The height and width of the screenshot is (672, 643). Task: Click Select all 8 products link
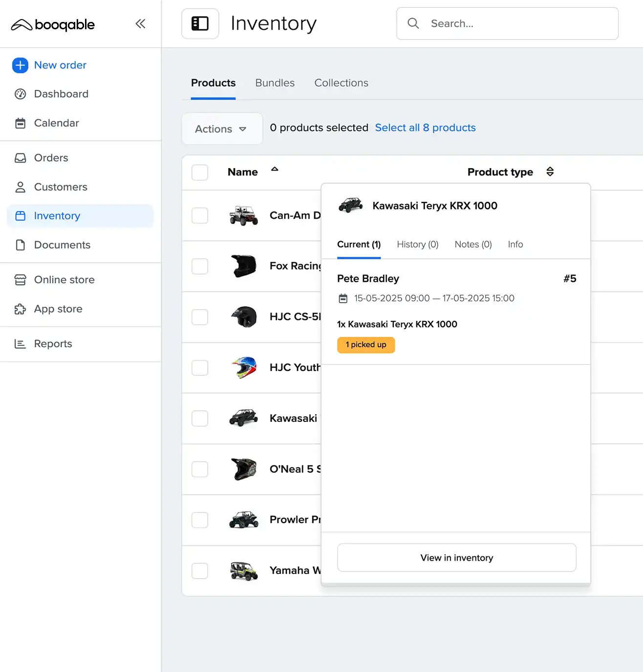pyautogui.click(x=425, y=127)
